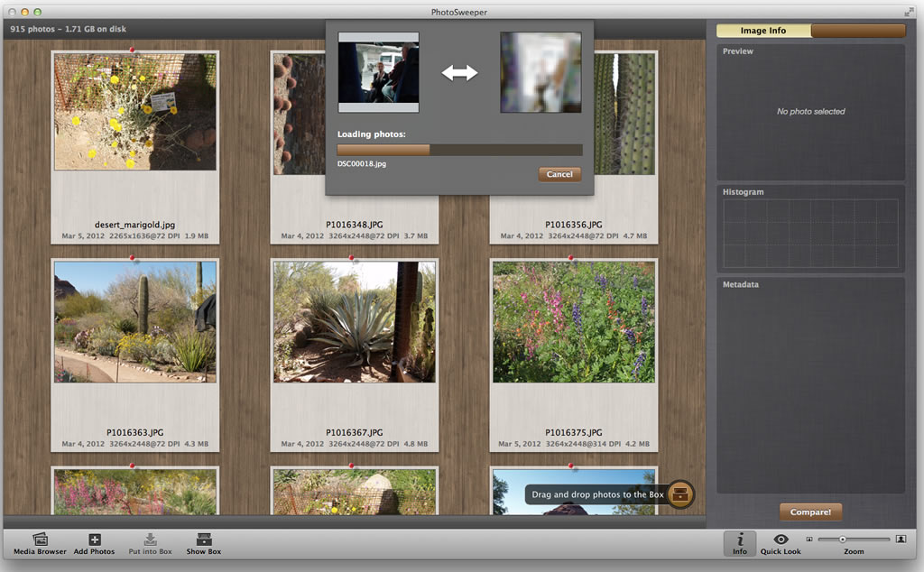Click the Loading photos progress bar
This screenshot has width=924, height=572.
(459, 150)
